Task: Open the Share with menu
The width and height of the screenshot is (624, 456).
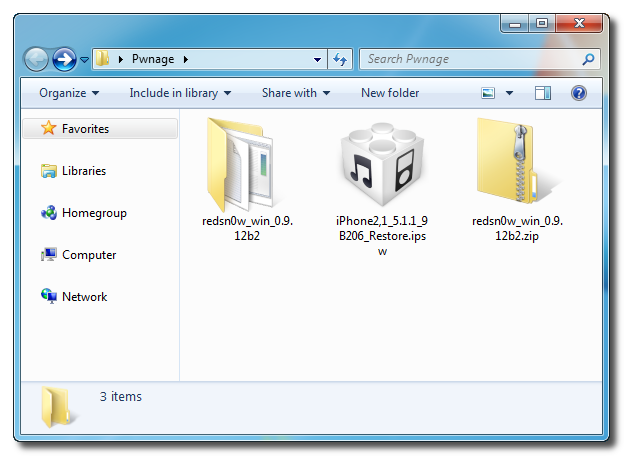Action: [296, 93]
